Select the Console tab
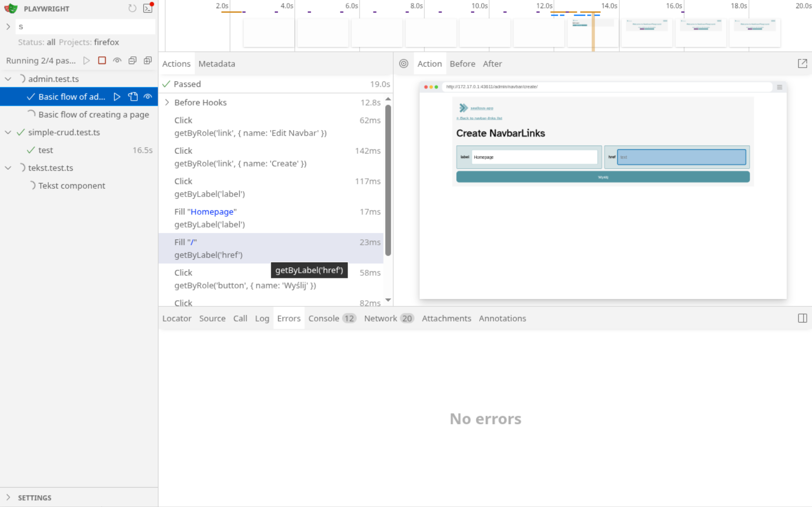 click(x=332, y=318)
